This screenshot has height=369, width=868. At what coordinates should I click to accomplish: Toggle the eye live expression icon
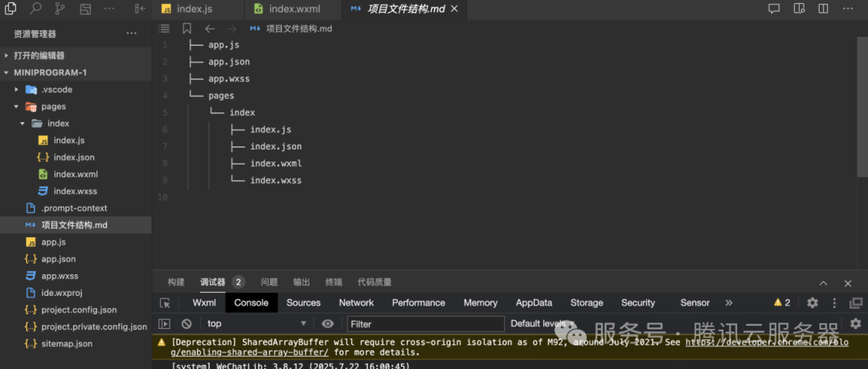(328, 323)
